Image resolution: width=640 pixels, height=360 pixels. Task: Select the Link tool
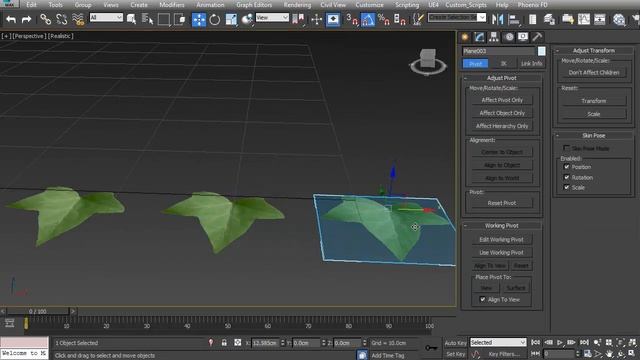[x=45, y=19]
